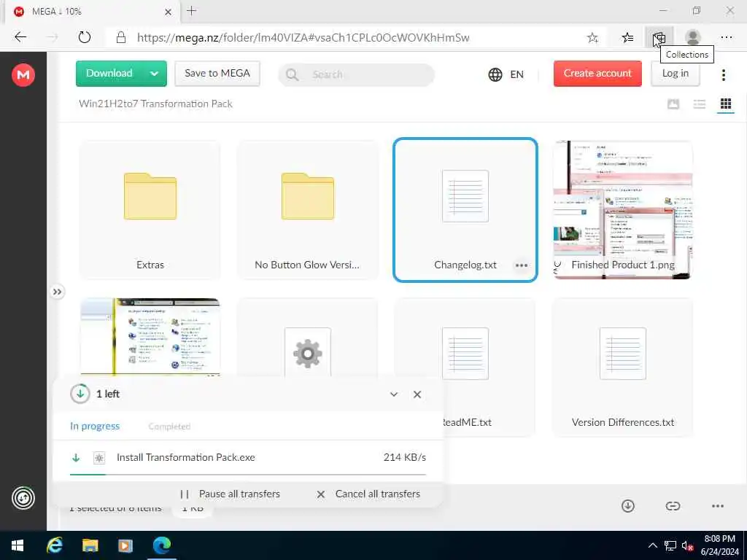This screenshot has height=560, width=747.
Task: Click the browser address bar URL
Action: click(x=303, y=38)
